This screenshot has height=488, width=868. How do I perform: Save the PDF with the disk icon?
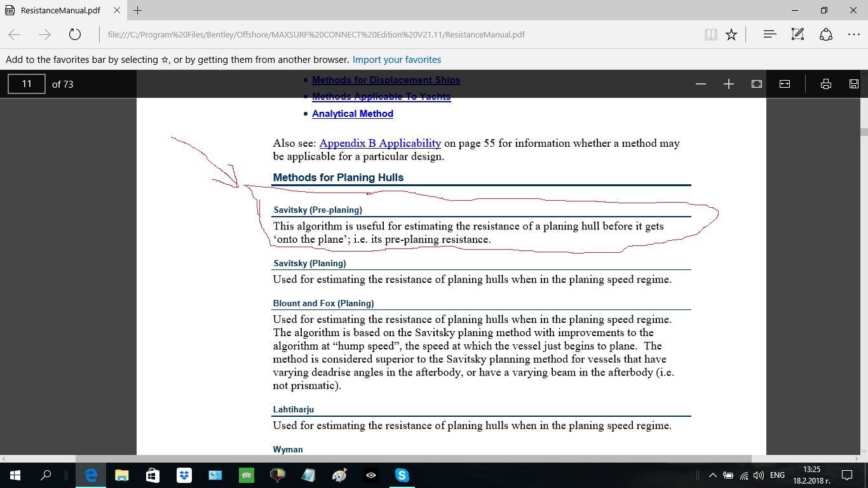click(854, 84)
